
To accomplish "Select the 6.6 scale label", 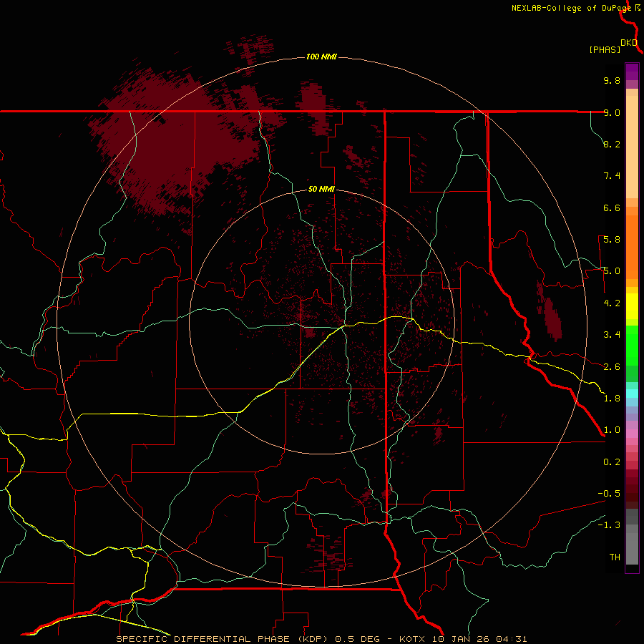I will click(x=612, y=208).
